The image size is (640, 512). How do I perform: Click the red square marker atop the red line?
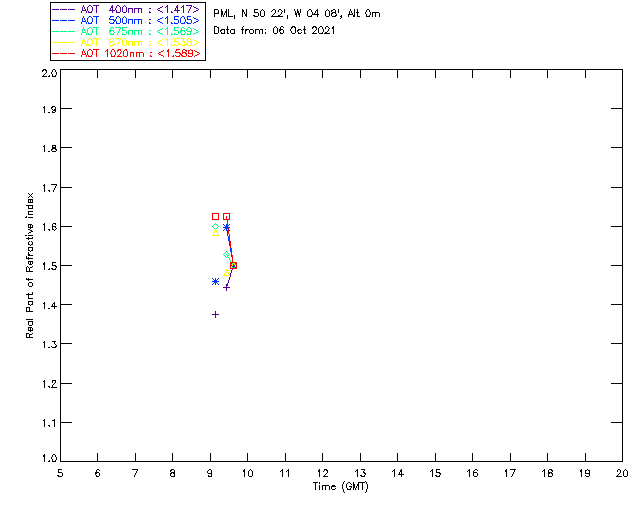(227, 216)
